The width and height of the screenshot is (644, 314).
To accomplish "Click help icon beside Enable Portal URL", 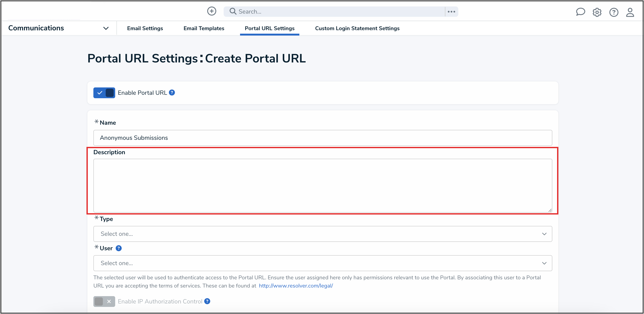I will coord(172,93).
